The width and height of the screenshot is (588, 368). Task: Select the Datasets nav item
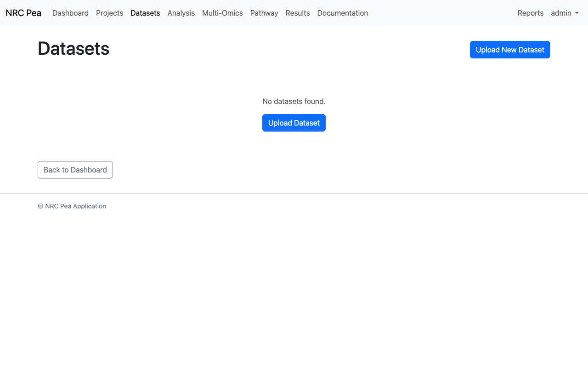[145, 13]
